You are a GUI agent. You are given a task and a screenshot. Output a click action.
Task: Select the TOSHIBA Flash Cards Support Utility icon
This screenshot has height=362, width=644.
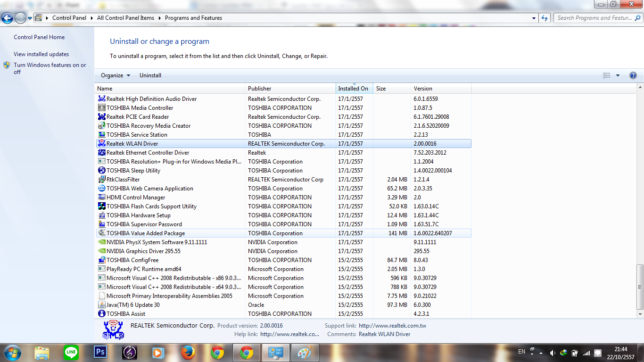coord(101,206)
